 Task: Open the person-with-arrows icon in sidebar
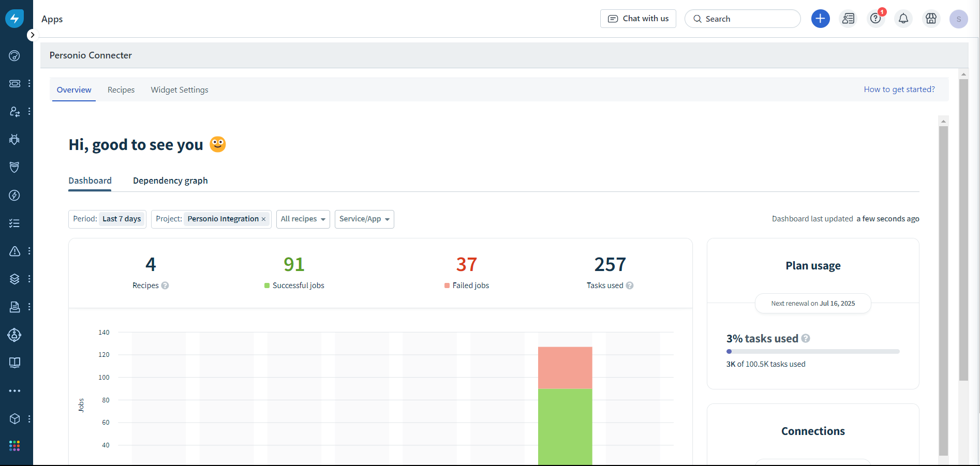coord(14,111)
